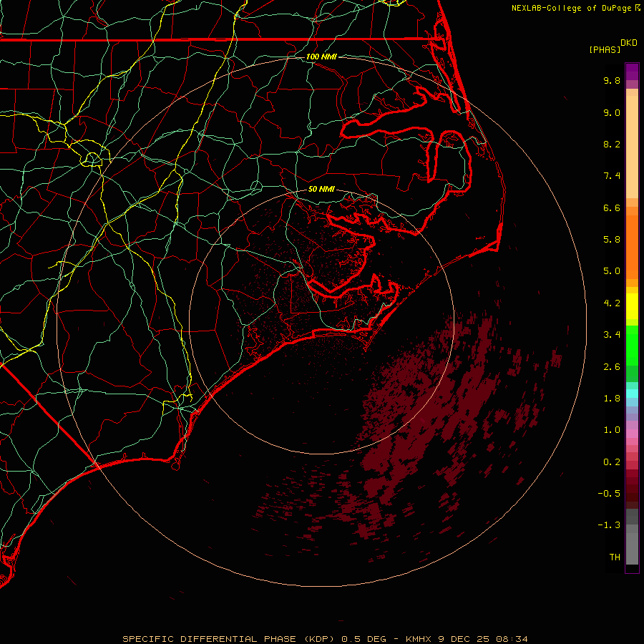Click the 1.0 value on color scale

[x=612, y=430]
